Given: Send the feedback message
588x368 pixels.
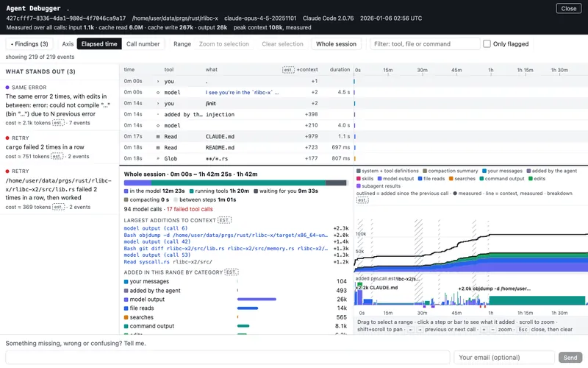Looking at the screenshot, I should pos(570,358).
